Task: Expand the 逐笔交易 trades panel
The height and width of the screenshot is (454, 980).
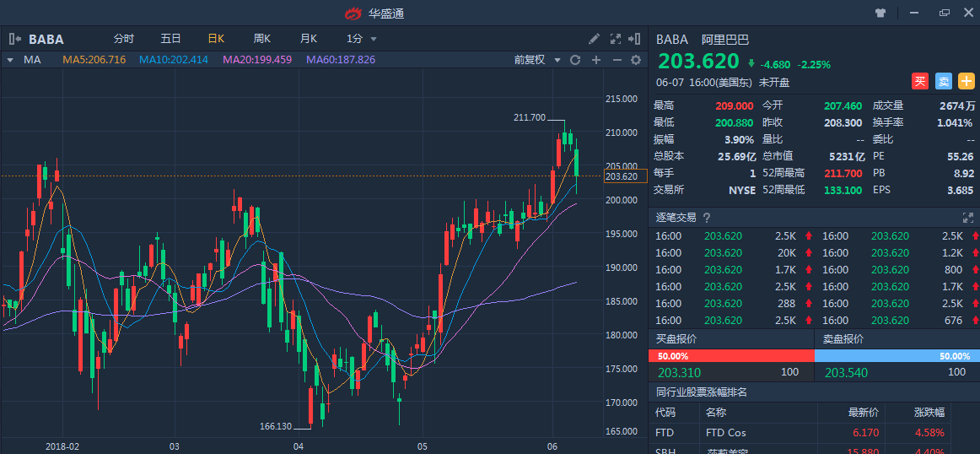Action: tap(968, 218)
